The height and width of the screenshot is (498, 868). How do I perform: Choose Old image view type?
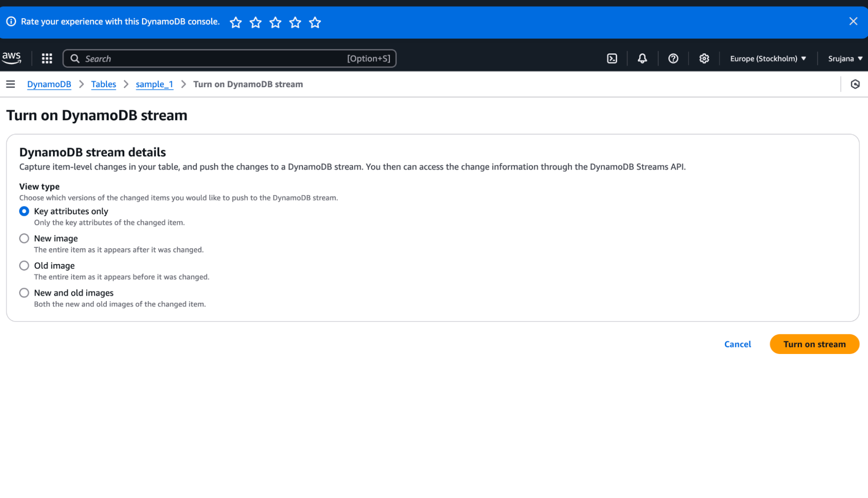click(24, 266)
